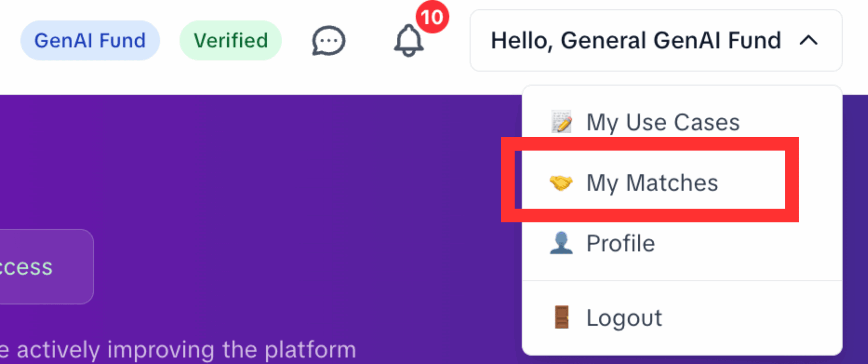Click the person silhouette Profile icon
868x364 pixels.
click(561, 243)
